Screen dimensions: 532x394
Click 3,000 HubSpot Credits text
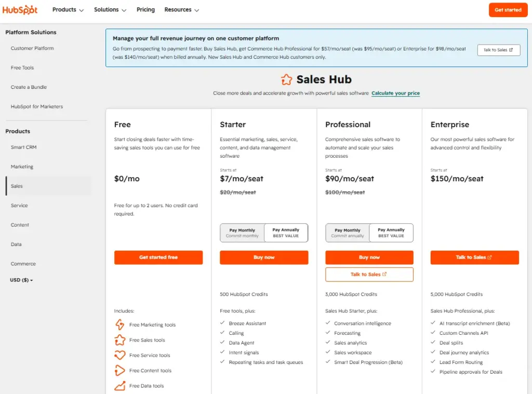(351, 294)
